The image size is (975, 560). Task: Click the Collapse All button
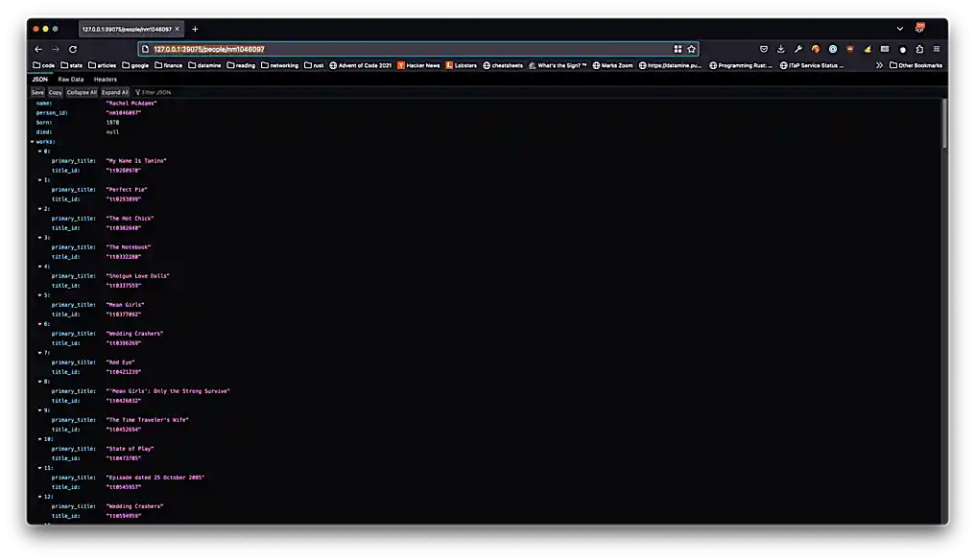click(x=81, y=92)
